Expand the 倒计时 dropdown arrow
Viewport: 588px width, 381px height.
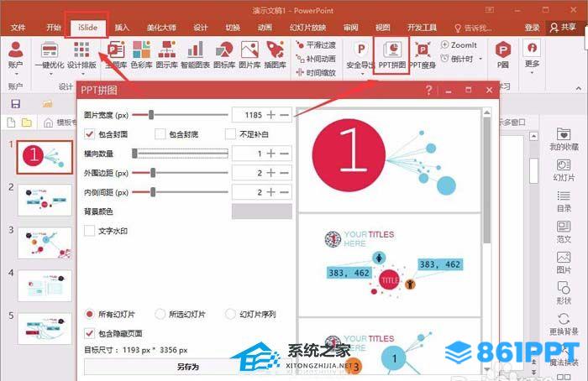click(x=480, y=59)
